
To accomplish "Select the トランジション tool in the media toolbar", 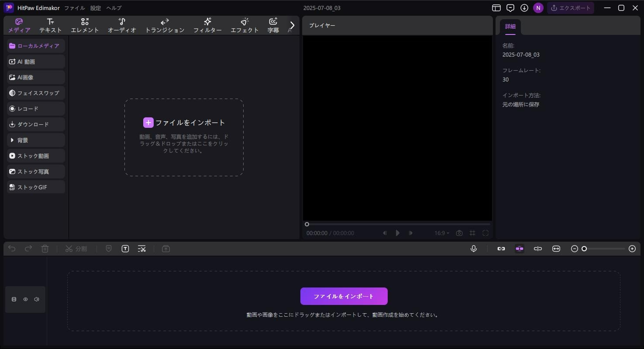I will pyautogui.click(x=165, y=25).
